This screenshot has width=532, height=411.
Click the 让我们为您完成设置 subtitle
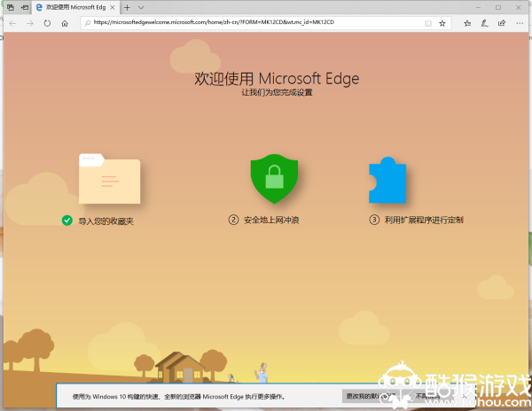click(x=277, y=92)
